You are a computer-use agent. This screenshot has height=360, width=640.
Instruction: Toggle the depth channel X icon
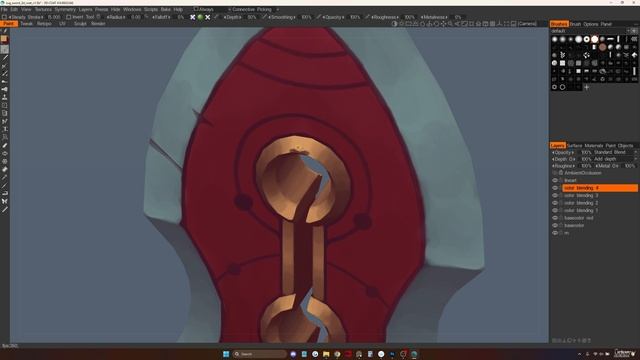point(193,17)
